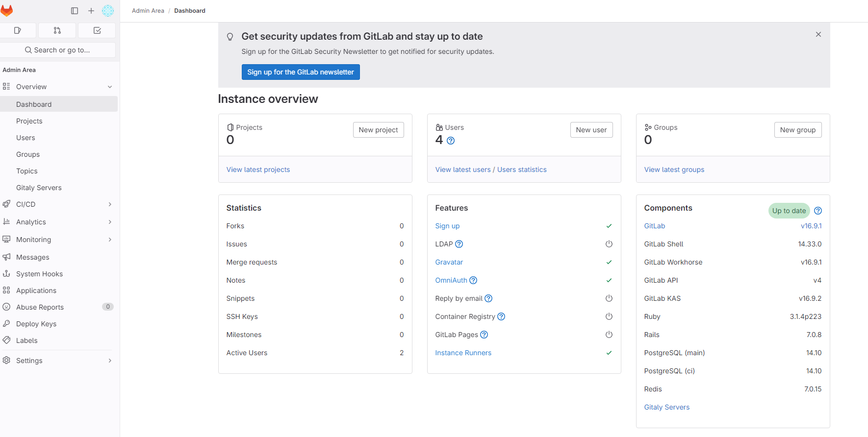Open Applications in the sidebar
The width and height of the screenshot is (868, 437).
click(59, 291)
